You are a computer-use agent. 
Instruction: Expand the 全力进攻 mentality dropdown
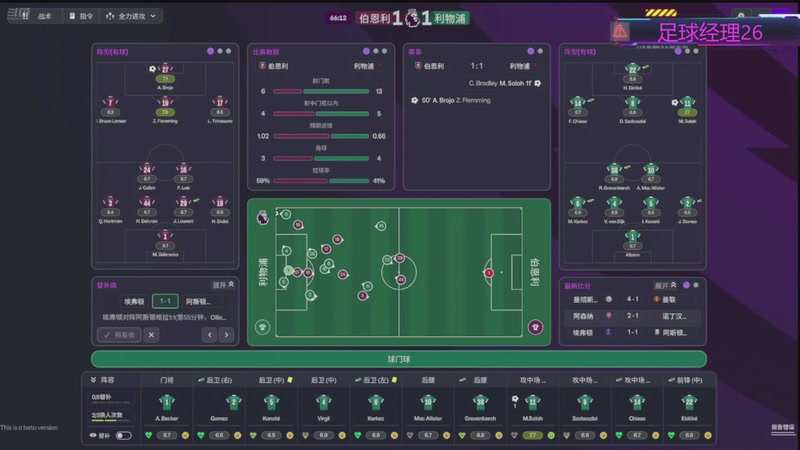click(x=131, y=16)
